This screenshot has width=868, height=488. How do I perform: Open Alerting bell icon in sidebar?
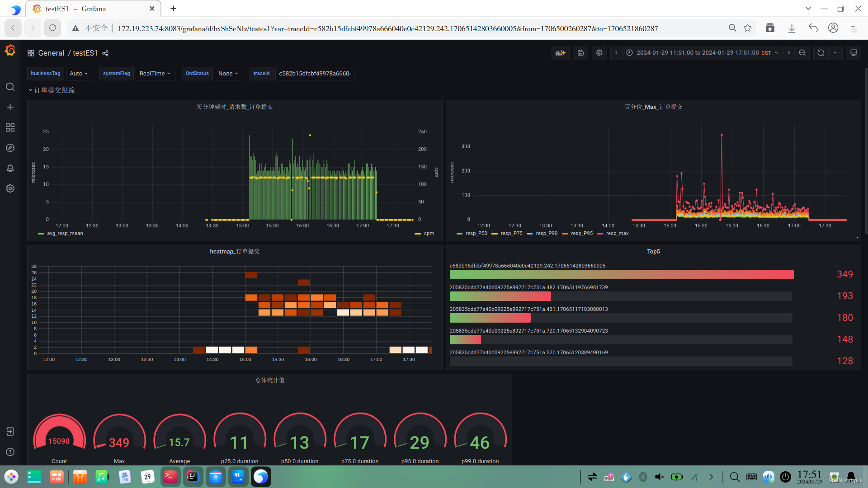pyautogui.click(x=10, y=168)
